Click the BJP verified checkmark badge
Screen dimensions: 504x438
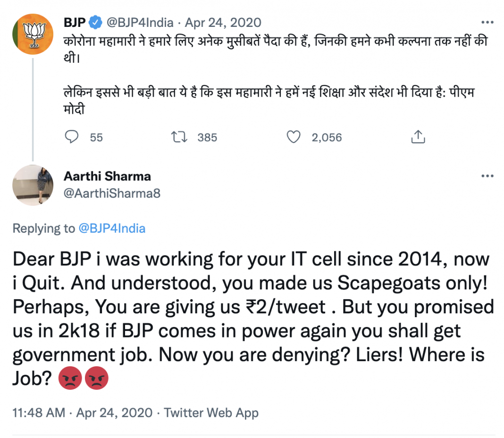tap(96, 22)
